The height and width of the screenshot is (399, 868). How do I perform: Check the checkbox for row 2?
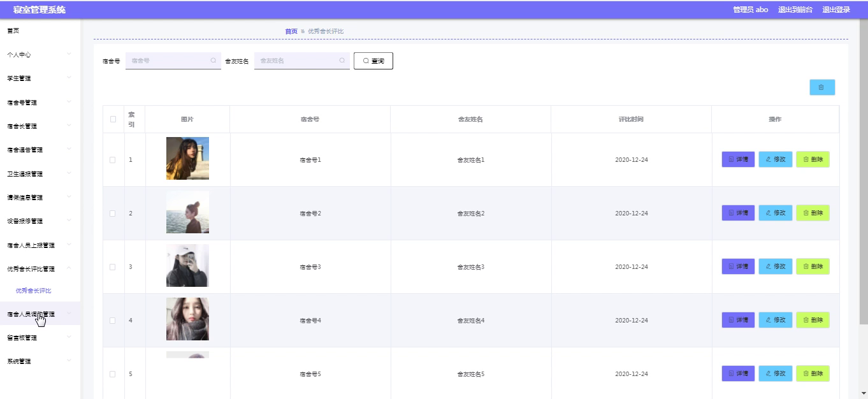click(113, 214)
